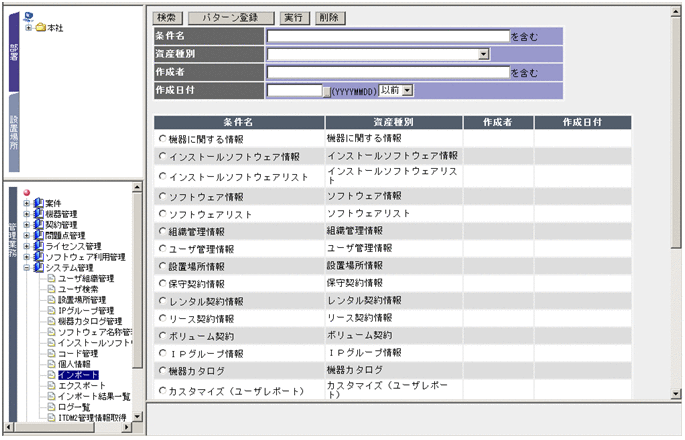This screenshot has height=440, width=685.
Task: Click the 契約管理 book icon
Action: [38, 224]
